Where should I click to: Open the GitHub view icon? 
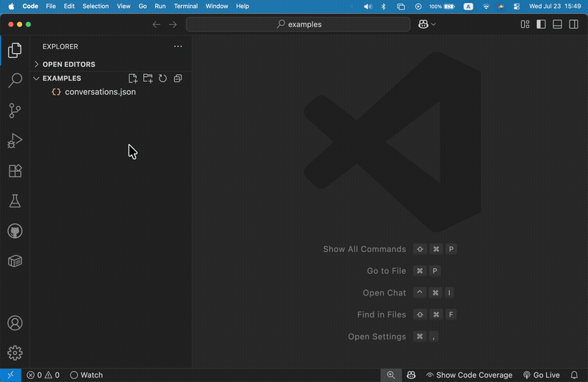15,231
